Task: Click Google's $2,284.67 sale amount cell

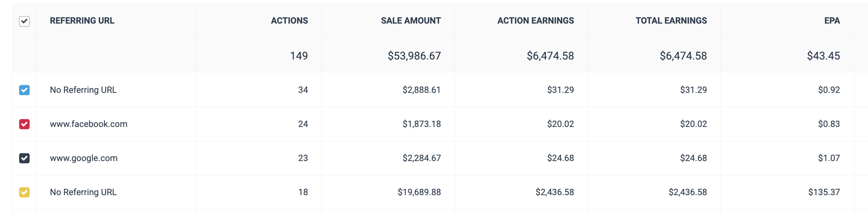Action: [422, 158]
